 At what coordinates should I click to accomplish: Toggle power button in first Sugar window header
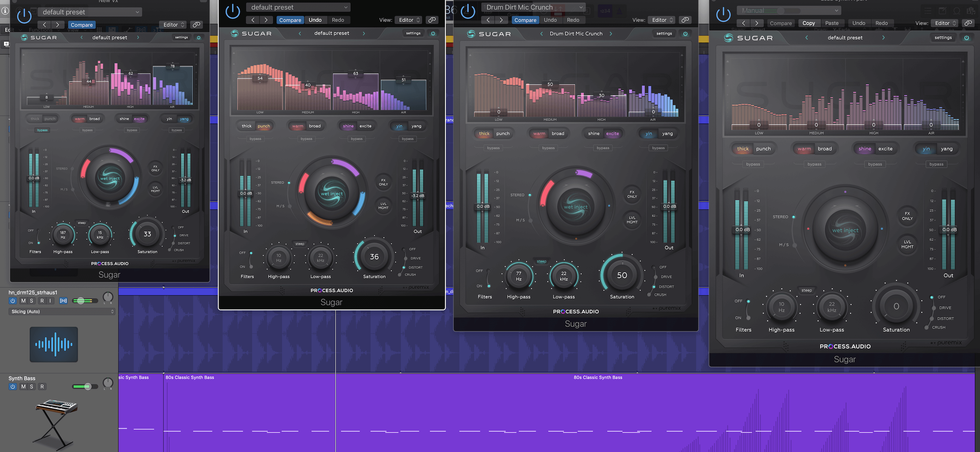point(24,15)
